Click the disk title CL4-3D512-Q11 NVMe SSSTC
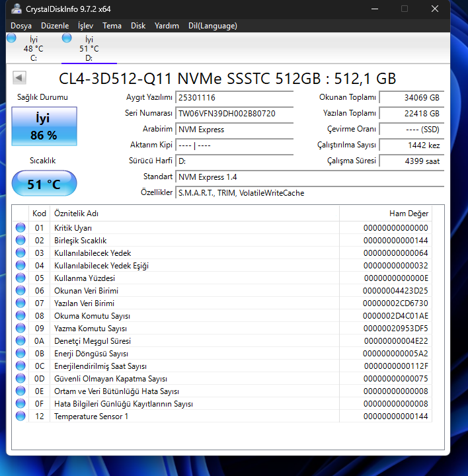468x476 pixels. tap(227, 79)
